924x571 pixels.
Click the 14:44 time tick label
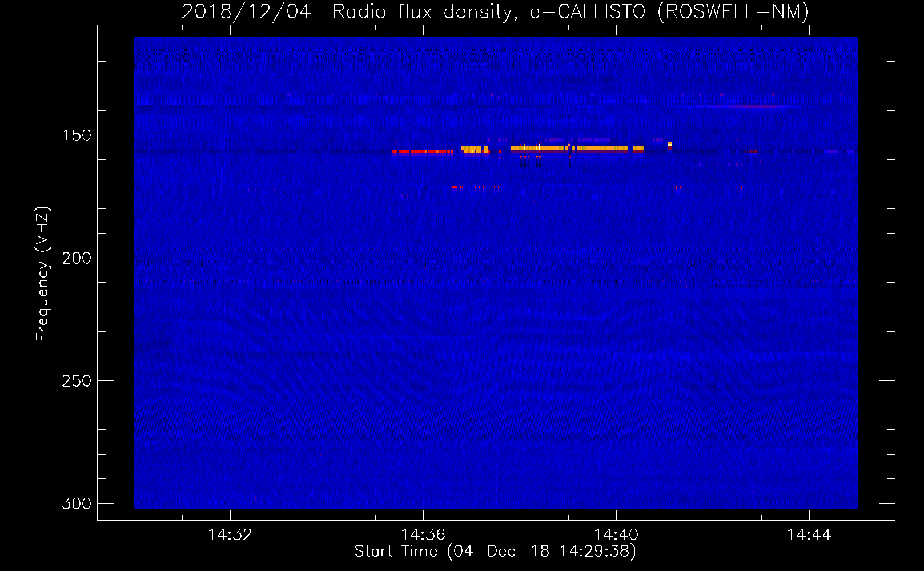tap(809, 535)
